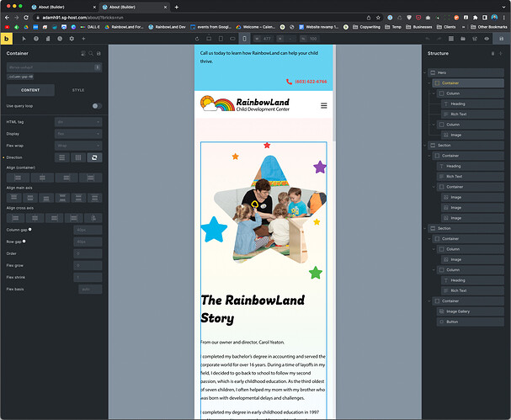This screenshot has height=420, width=511.
Task: Open the Flex wrap dropdown
Action: click(78, 146)
